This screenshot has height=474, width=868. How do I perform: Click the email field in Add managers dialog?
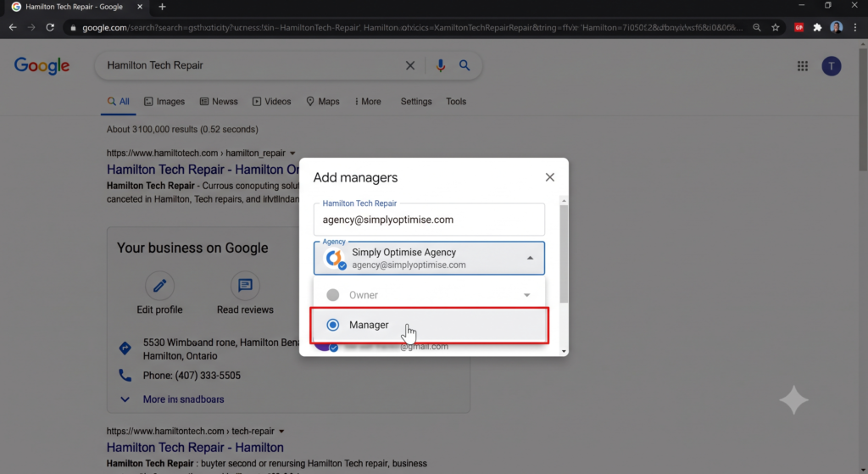[429, 220]
